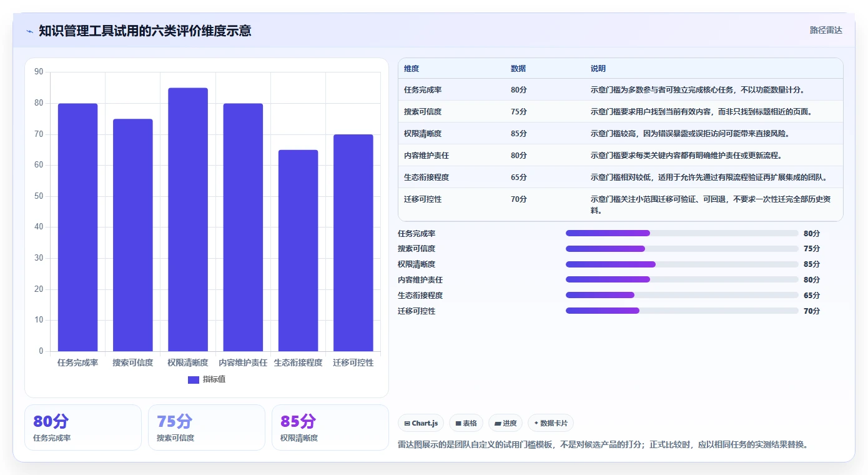Select the Chart.js chip
The height and width of the screenshot is (475, 868).
click(x=421, y=423)
